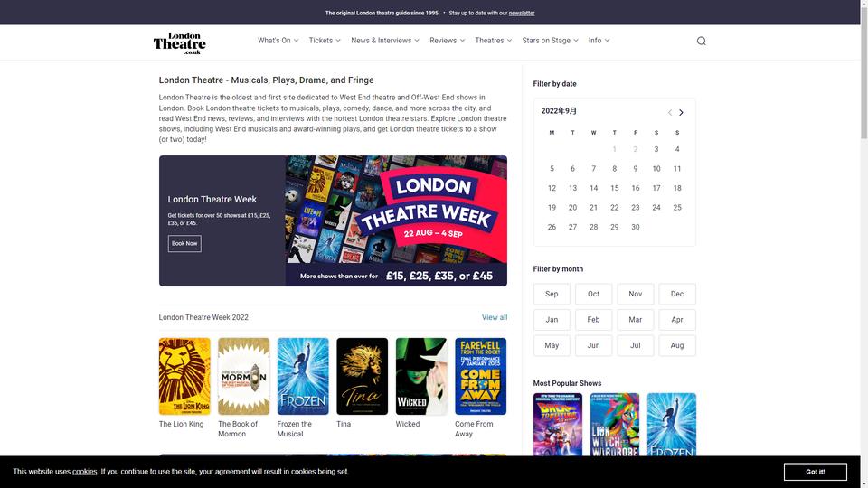Click 'Come From Away' title text
Image resolution: width=868 pixels, height=488 pixels.
pos(474,428)
